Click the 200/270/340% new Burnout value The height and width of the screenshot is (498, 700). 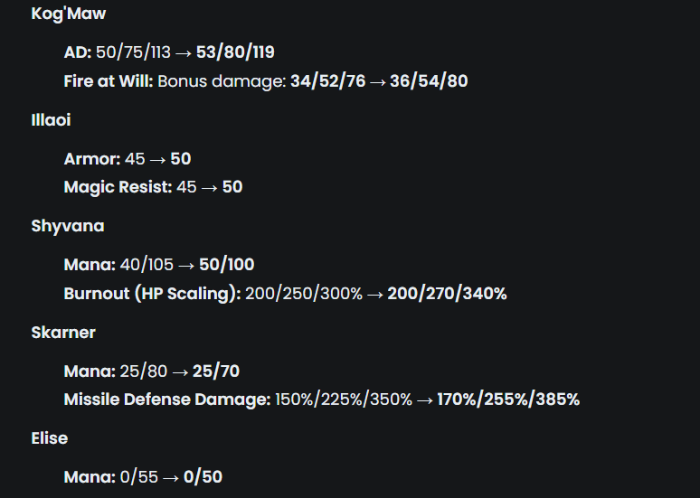[x=447, y=294]
